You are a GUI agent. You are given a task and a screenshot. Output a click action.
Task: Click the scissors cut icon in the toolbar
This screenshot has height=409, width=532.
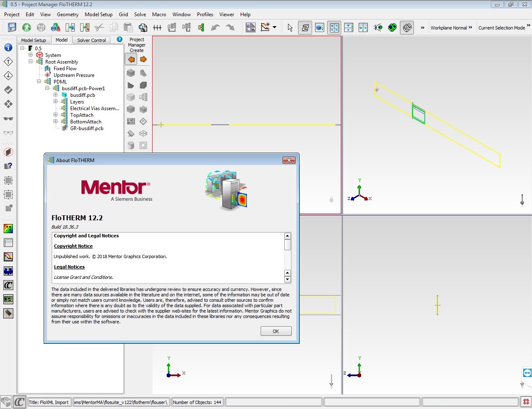click(99, 27)
